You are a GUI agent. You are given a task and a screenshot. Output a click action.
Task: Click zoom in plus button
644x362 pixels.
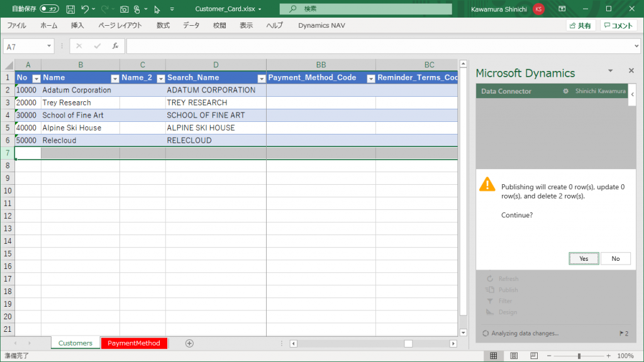tap(608, 356)
